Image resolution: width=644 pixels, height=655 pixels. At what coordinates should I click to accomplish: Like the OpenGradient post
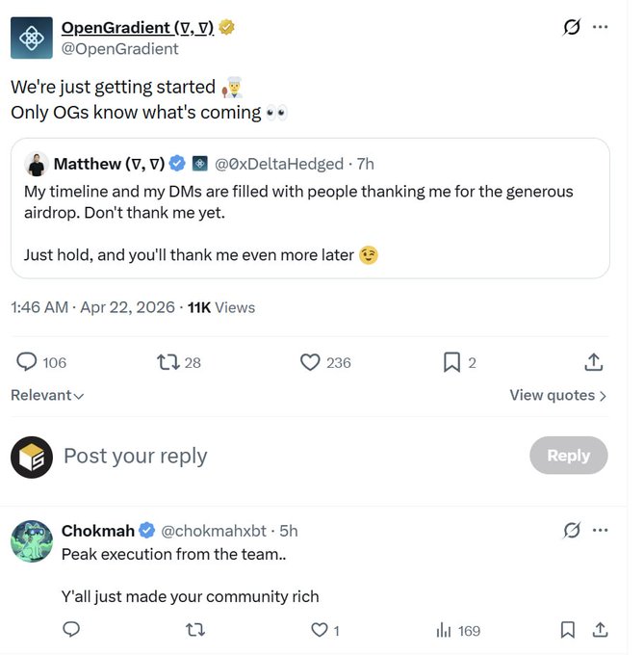coord(310,362)
